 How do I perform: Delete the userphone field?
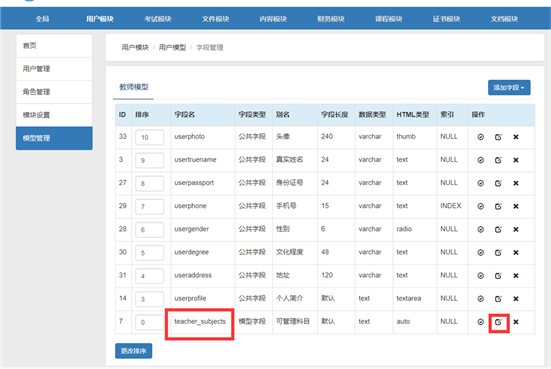516,207
